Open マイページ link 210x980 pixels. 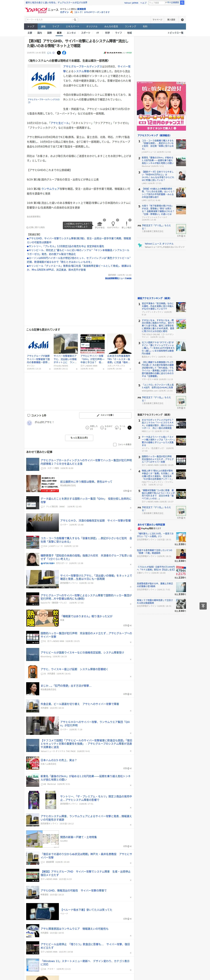click(157, 19)
